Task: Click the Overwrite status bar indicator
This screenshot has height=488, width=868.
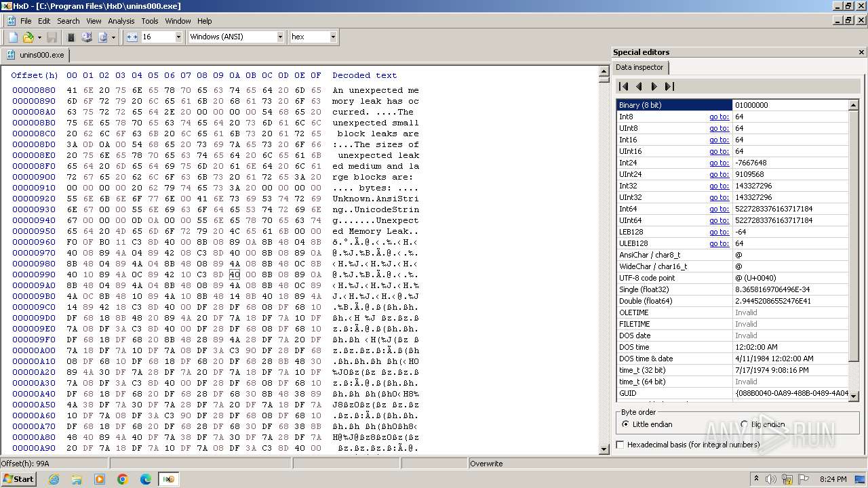Action: (x=486, y=464)
